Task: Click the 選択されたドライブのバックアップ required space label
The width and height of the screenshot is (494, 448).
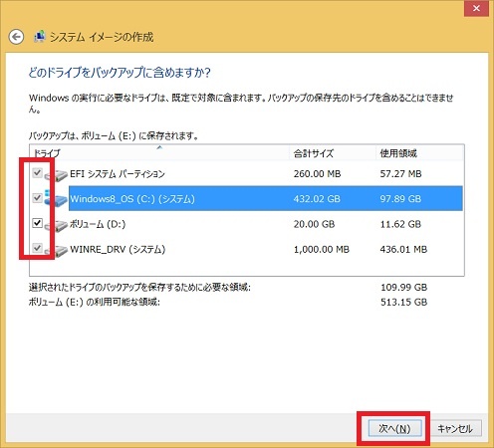Action: tap(139, 287)
